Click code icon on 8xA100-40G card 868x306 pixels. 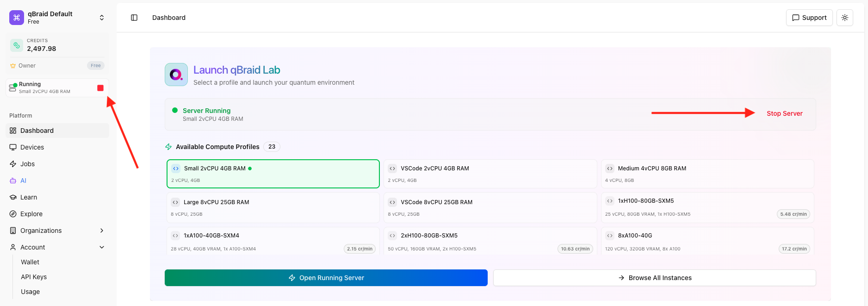pyautogui.click(x=610, y=236)
